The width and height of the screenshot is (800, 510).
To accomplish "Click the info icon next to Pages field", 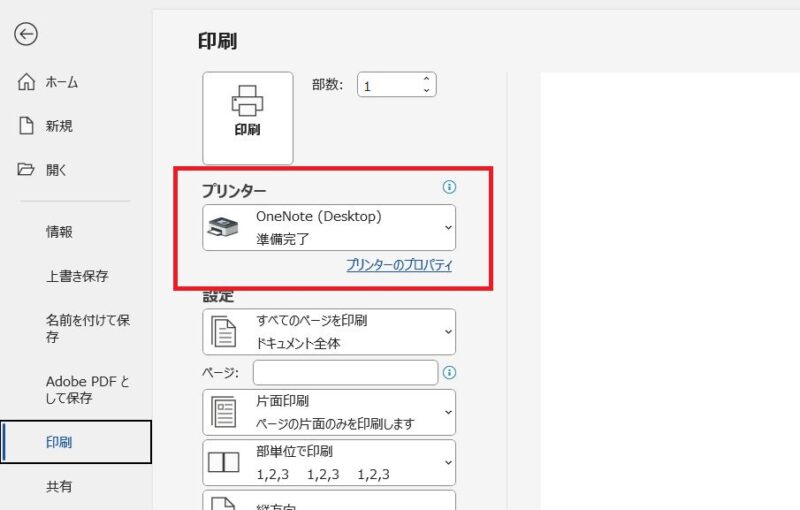I will click(x=449, y=372).
